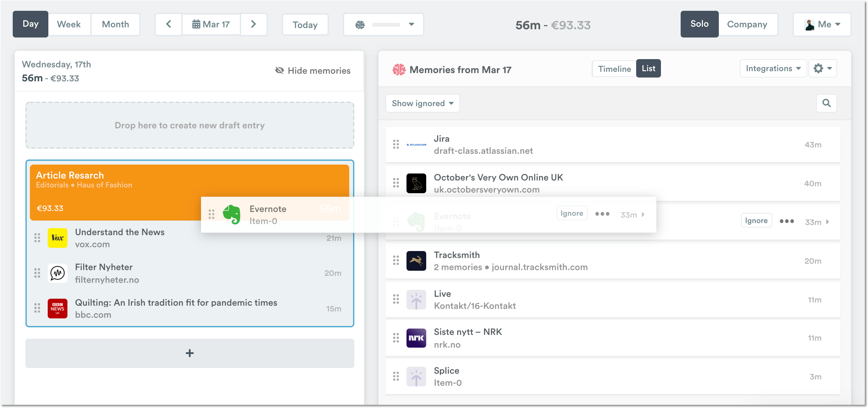Expand the Show ignored dropdown
868x408 pixels.
[x=422, y=103]
